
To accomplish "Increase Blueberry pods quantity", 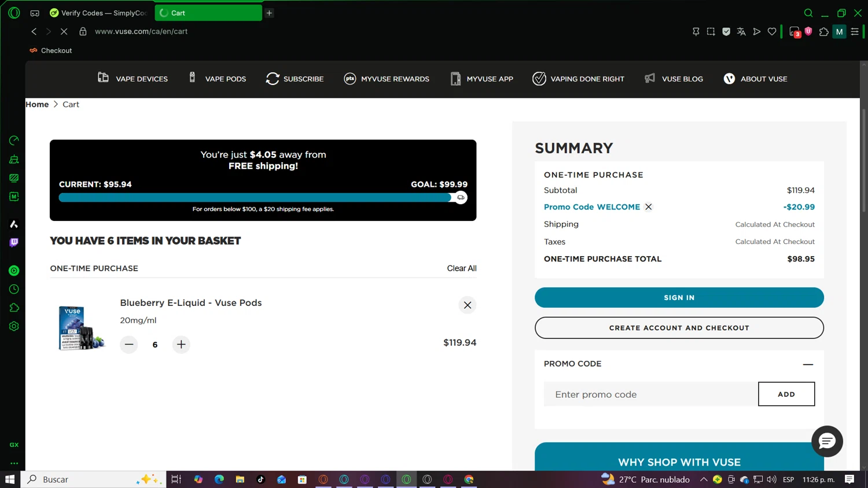I will tap(181, 345).
